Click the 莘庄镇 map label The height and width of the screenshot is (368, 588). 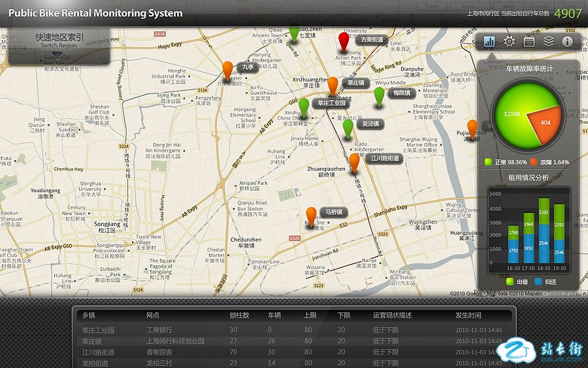(x=357, y=84)
